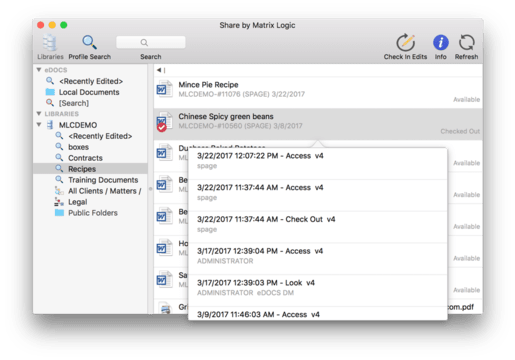515x360 pixels.
Task: Open the boxes saved search
Action: pyautogui.click(x=78, y=147)
